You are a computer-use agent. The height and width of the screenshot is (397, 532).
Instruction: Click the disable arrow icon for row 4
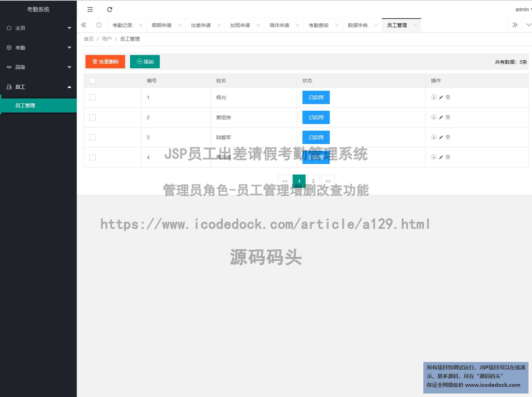click(x=434, y=157)
